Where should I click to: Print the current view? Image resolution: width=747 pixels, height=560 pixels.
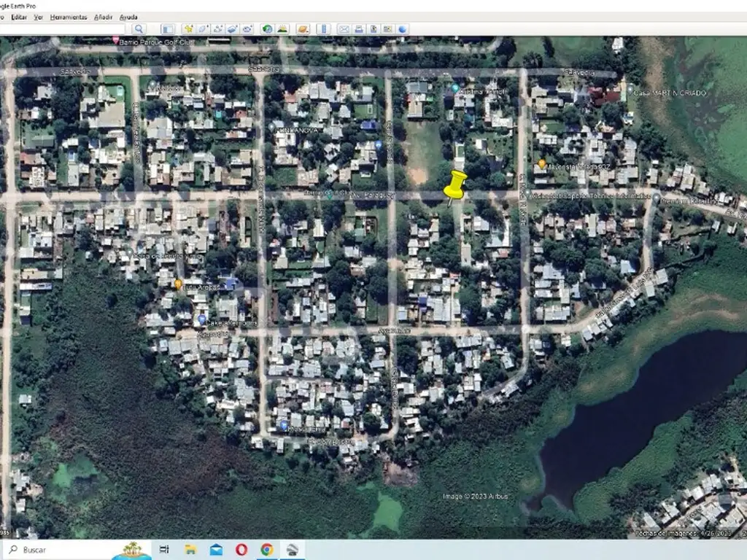[358, 29]
